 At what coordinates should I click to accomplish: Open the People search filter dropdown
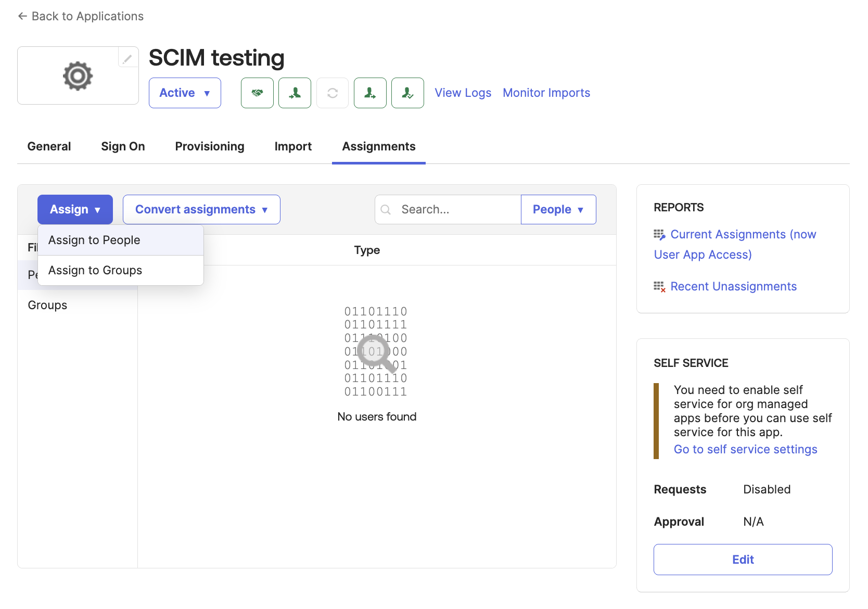558,210
